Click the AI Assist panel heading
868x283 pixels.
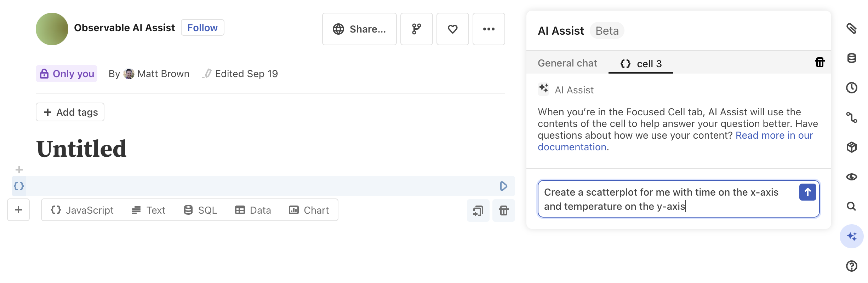(x=561, y=31)
